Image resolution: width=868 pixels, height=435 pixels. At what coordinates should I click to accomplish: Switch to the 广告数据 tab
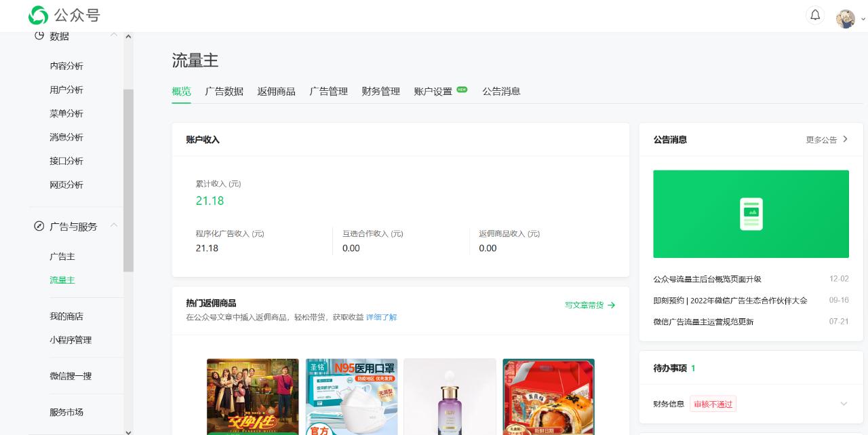pos(224,91)
